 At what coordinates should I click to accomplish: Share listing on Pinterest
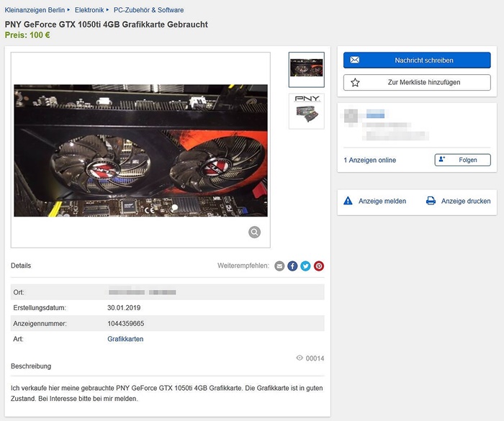[x=319, y=266]
